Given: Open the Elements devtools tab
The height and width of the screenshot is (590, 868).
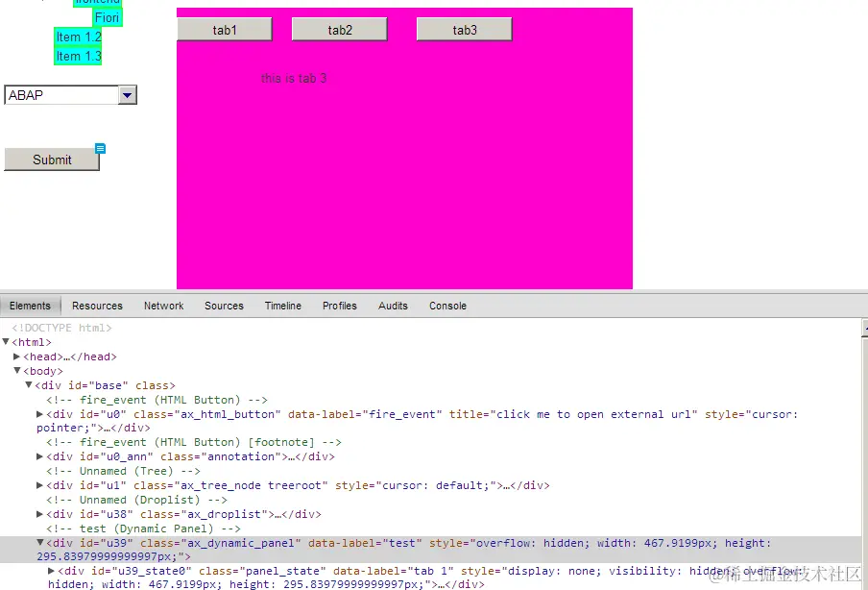Looking at the screenshot, I should coord(30,306).
